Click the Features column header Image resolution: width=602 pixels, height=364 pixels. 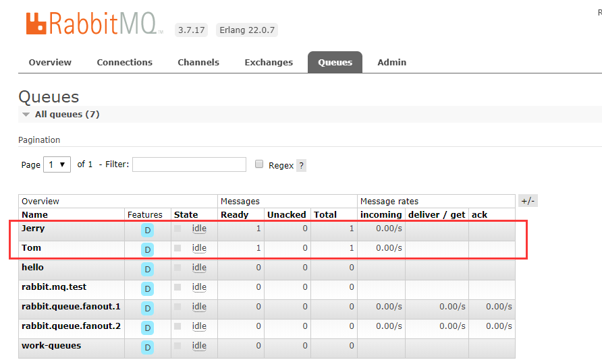[144, 215]
